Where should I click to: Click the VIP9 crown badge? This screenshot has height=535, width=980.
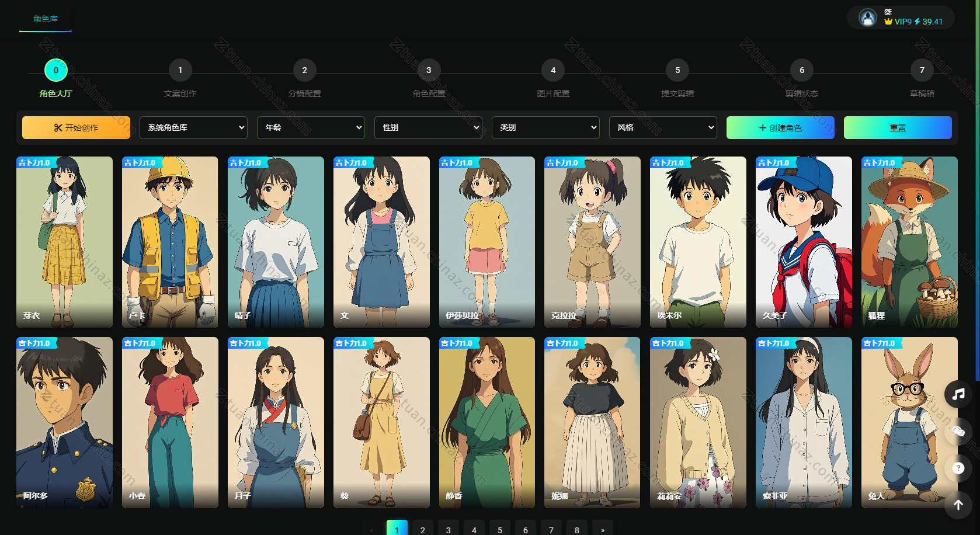pos(898,22)
